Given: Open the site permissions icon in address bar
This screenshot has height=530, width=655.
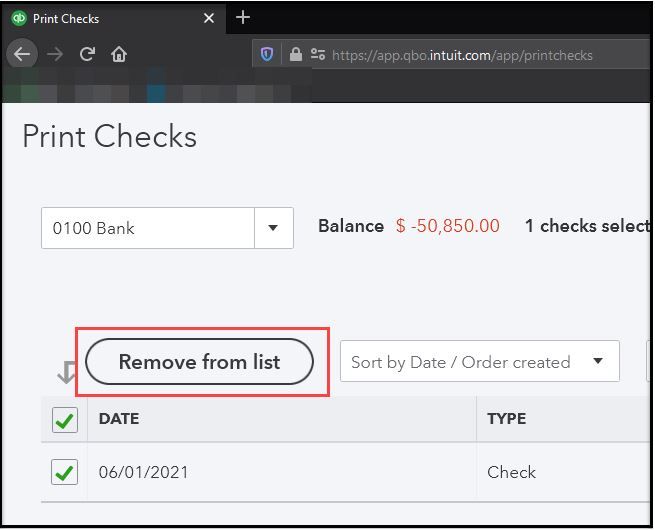Looking at the screenshot, I should point(318,54).
